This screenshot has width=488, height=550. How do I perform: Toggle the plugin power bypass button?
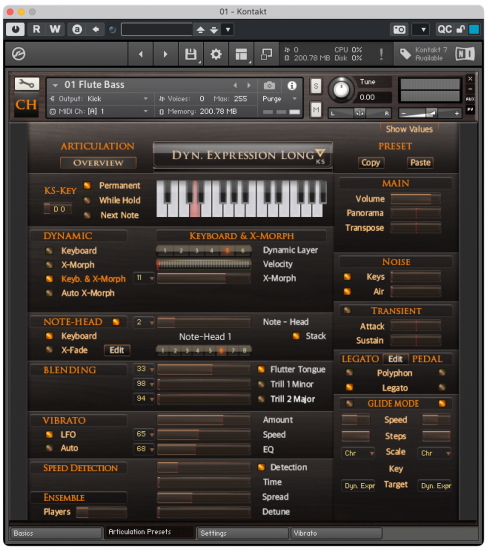click(15, 29)
